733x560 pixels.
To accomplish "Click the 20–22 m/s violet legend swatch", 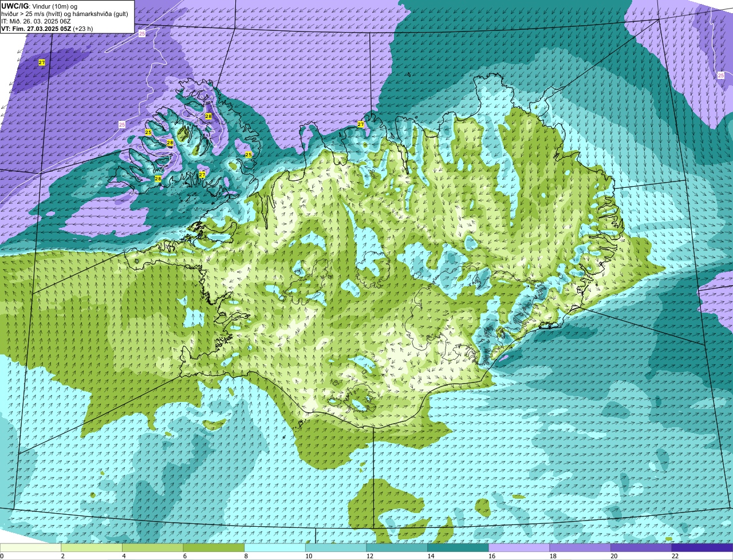I will pyautogui.click(x=641, y=547).
